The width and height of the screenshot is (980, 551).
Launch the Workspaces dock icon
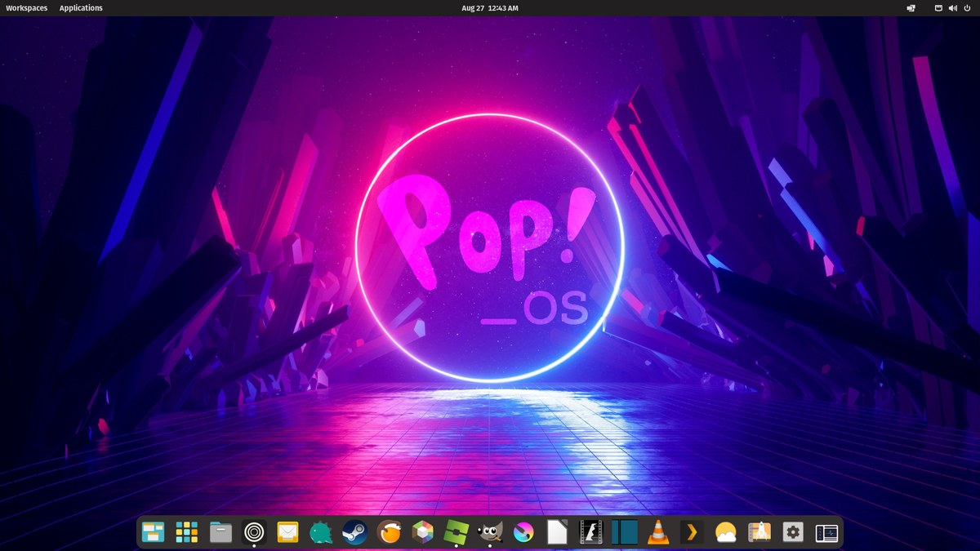pyautogui.click(x=153, y=533)
